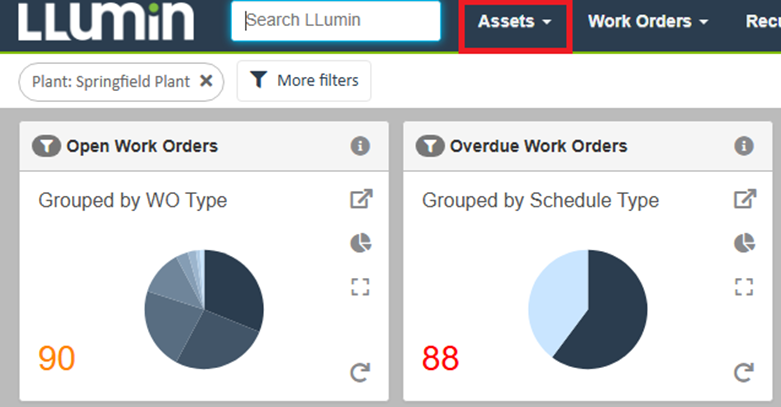Click the 90 open work orders count
The image size is (781, 407).
(57, 357)
